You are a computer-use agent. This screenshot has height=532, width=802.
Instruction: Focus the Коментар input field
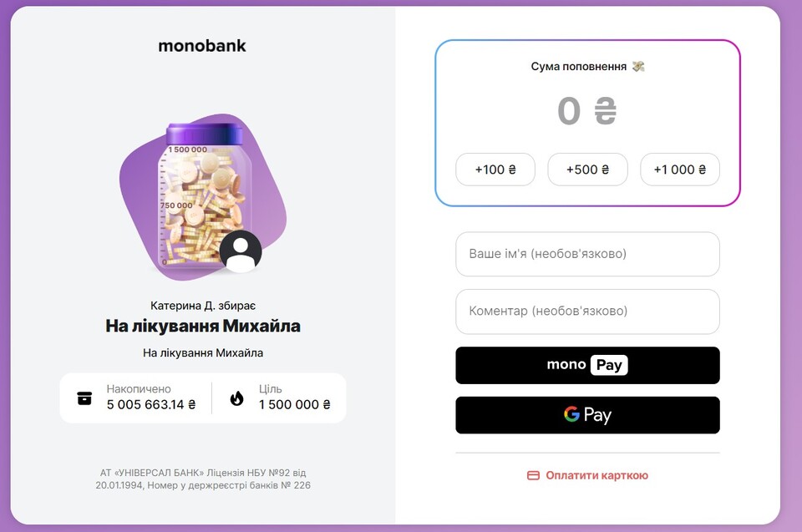(587, 311)
